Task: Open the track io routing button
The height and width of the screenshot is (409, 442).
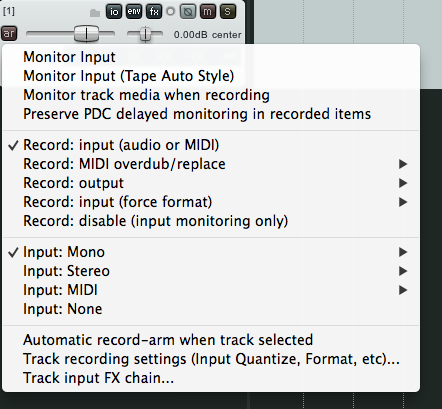Action: click(x=114, y=11)
